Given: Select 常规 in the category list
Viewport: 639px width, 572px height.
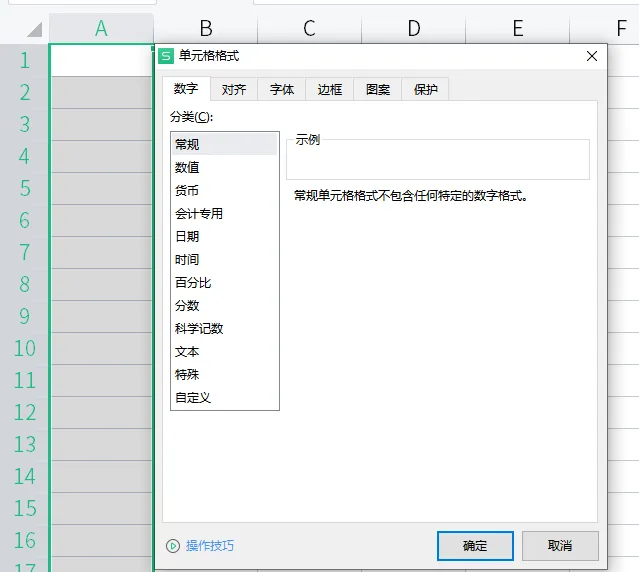Looking at the screenshot, I should [225, 144].
